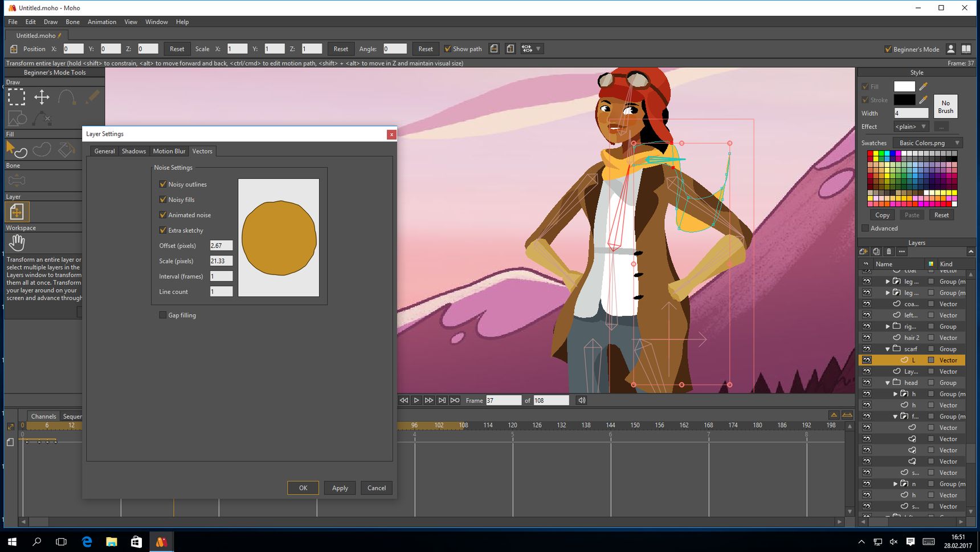This screenshot has height=552, width=980.
Task: Collapse the Layers panel arrow button
Action: [x=971, y=251]
